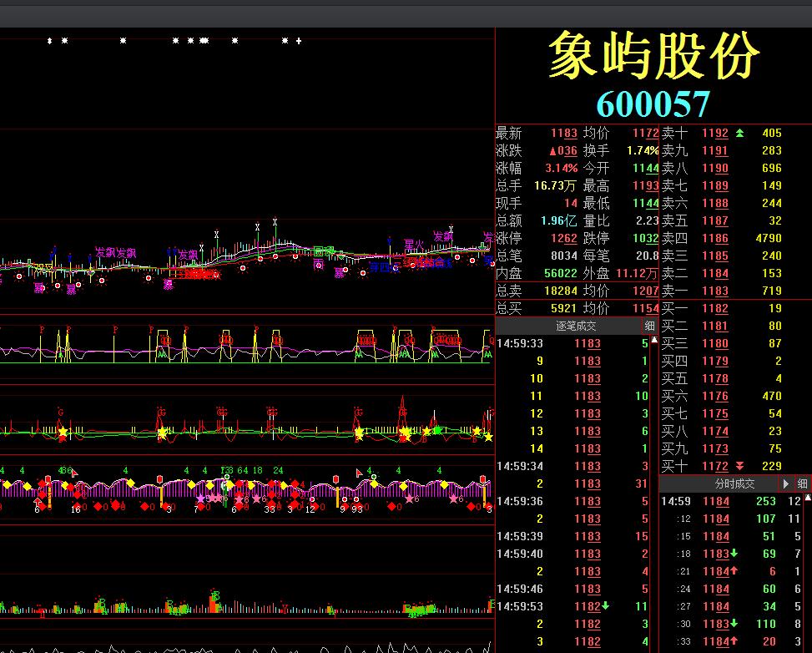Screen dimensions: 812x653
Task: Click the 卖八 price 1190
Action: 715,169
